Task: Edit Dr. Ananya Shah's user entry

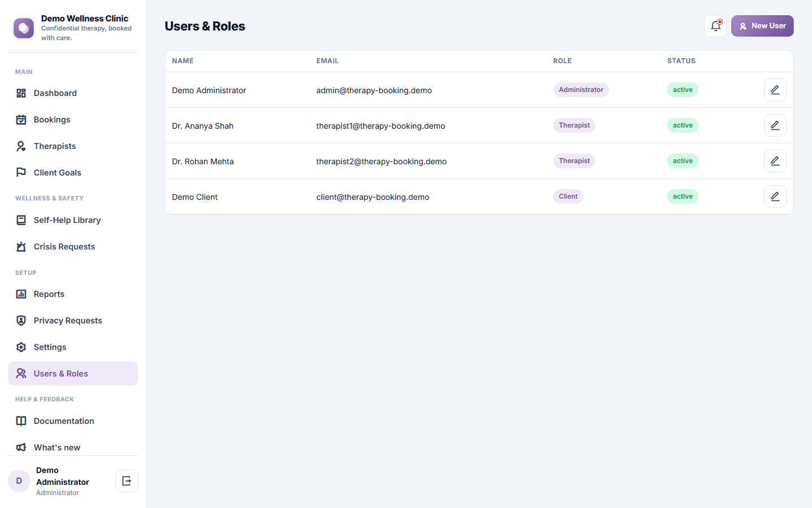Action: pos(775,125)
